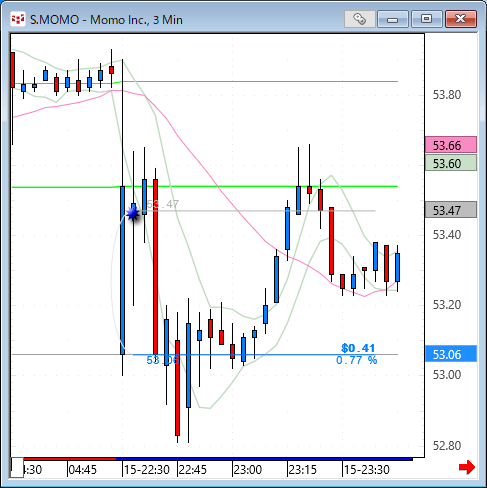
Task: Click the S.MOMO - Momo Inc., 3 Min title
Action: pos(106,20)
